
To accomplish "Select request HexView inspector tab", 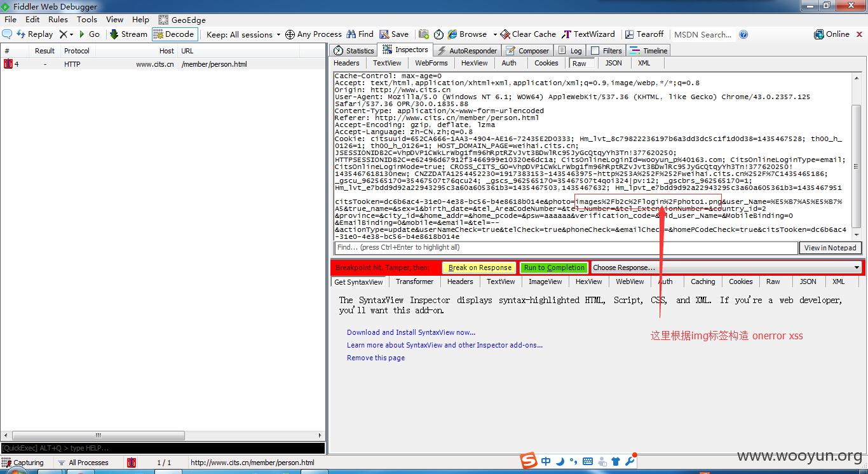I will point(474,63).
